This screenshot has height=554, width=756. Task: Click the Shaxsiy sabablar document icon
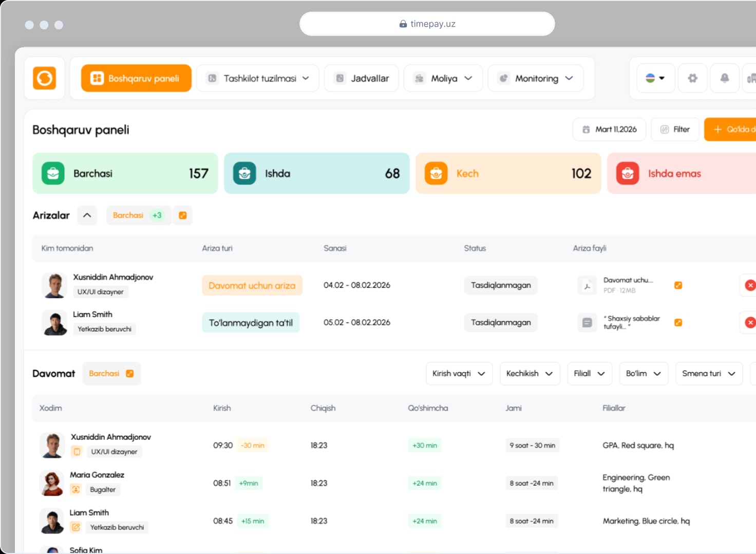point(587,323)
